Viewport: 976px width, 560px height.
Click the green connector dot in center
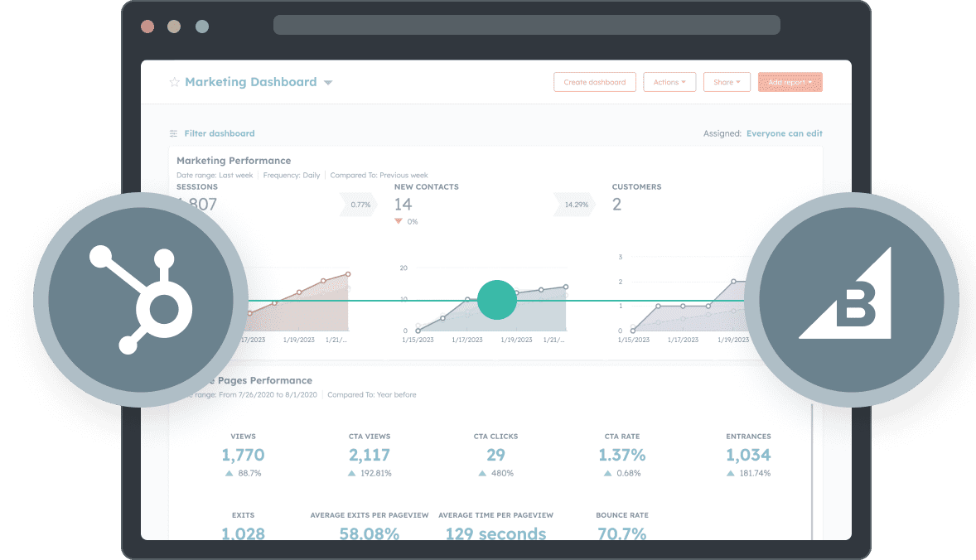497,300
